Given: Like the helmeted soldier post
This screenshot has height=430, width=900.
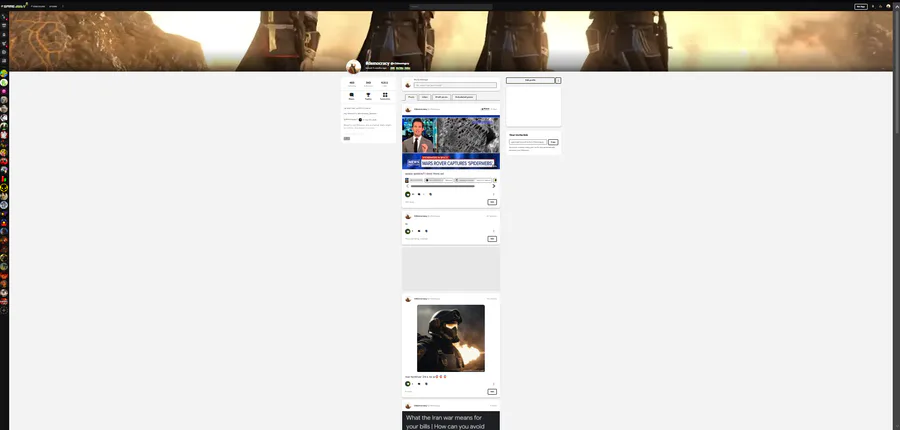Looking at the screenshot, I should coord(408,383).
